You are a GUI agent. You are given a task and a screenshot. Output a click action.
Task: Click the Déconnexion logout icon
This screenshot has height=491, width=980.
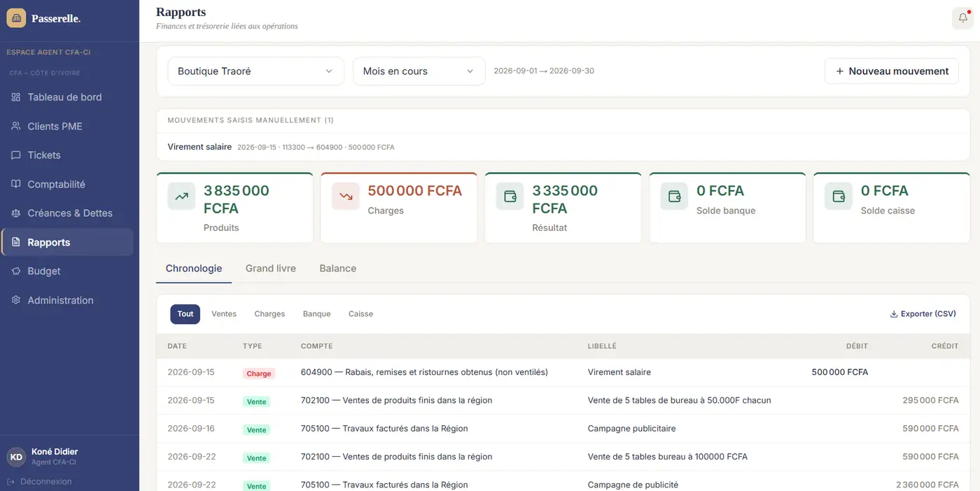click(11, 482)
